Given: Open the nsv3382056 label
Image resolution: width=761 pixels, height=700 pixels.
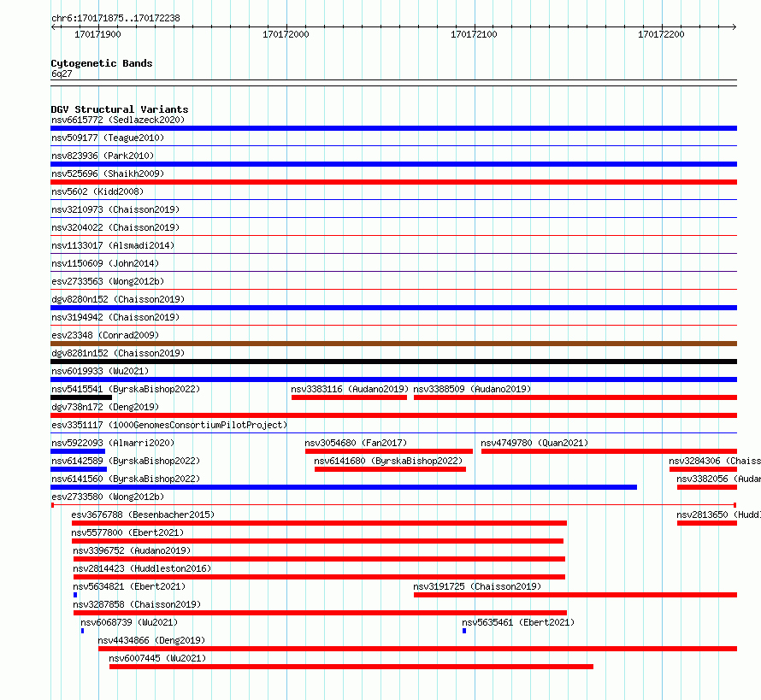Looking at the screenshot, I should tap(719, 479).
